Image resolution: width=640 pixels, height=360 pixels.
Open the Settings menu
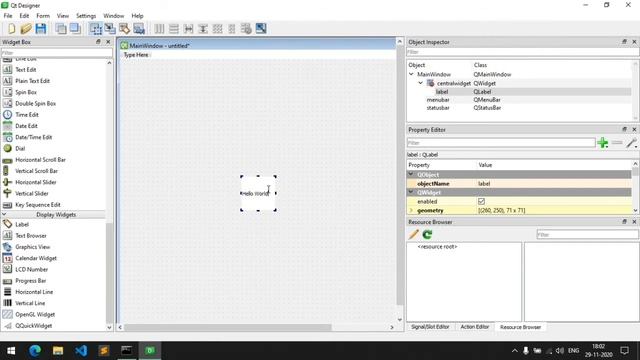(x=86, y=16)
